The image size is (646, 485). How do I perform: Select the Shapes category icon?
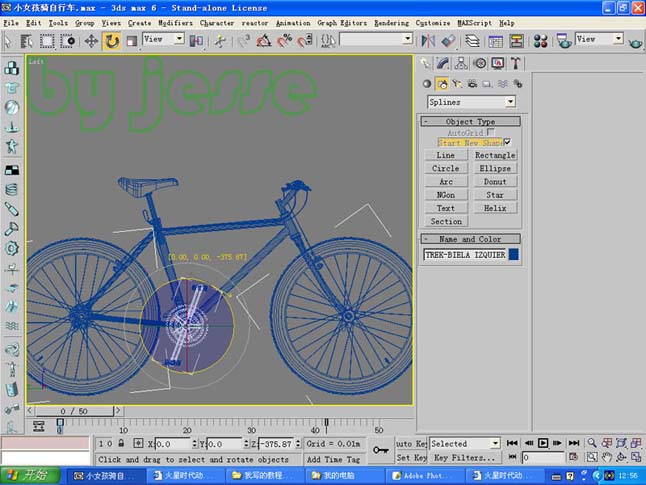pyautogui.click(x=442, y=84)
